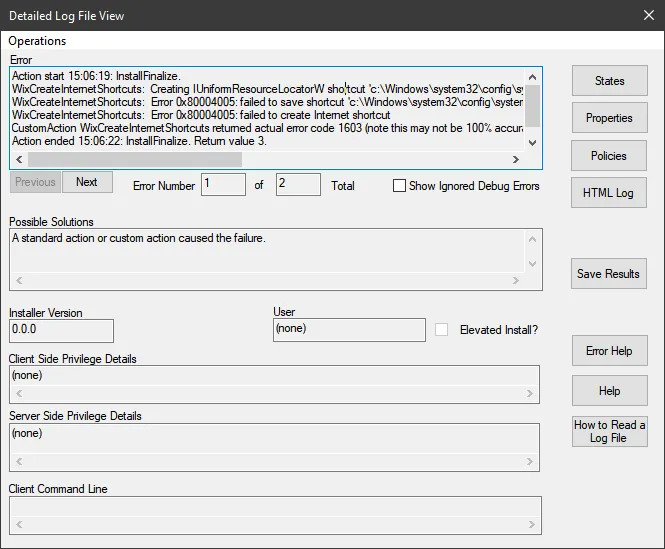Open the Properties button

pos(609,118)
